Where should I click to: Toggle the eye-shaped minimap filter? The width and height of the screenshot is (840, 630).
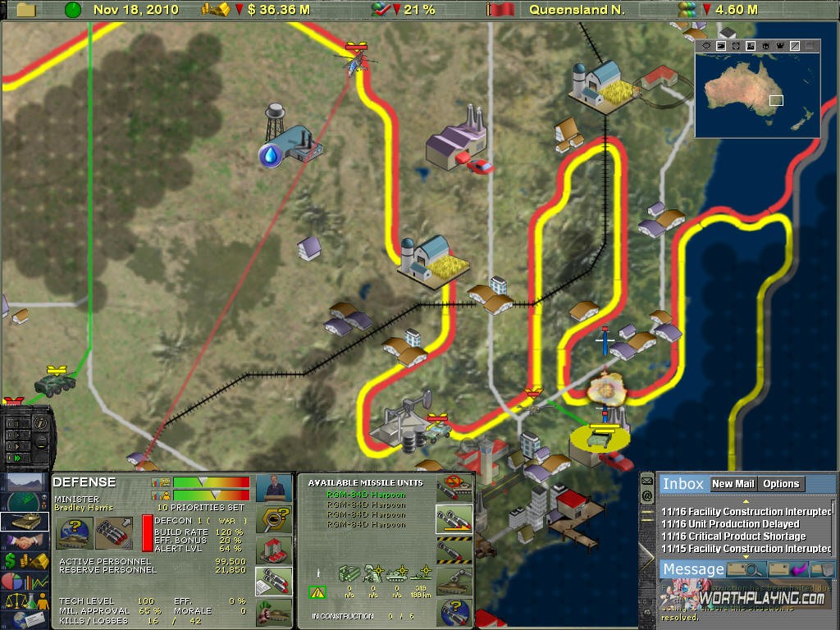(706, 47)
